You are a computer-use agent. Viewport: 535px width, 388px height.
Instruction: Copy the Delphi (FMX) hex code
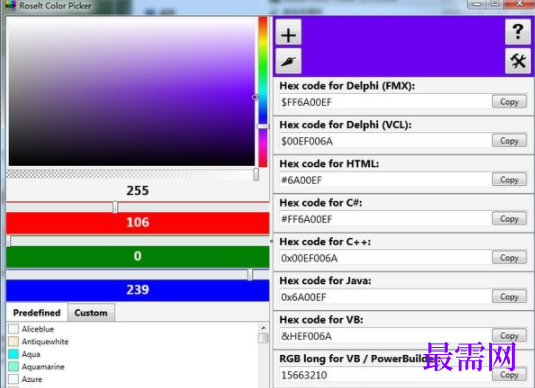click(509, 102)
